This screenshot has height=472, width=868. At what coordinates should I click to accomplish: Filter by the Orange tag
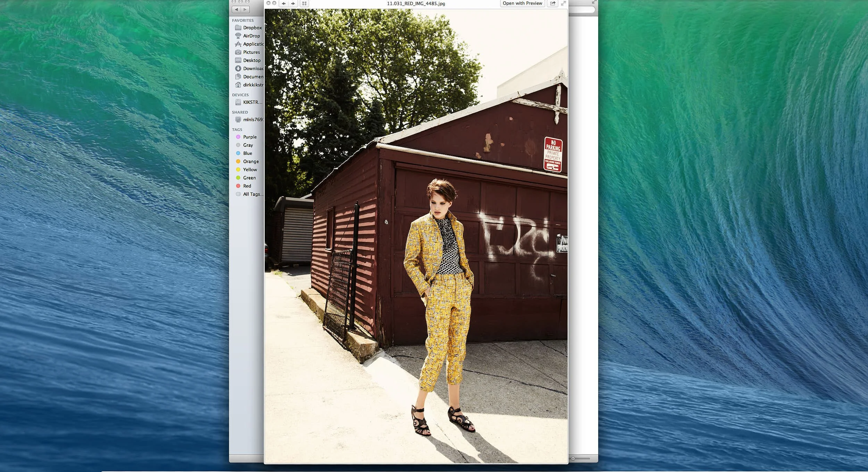[x=251, y=162]
